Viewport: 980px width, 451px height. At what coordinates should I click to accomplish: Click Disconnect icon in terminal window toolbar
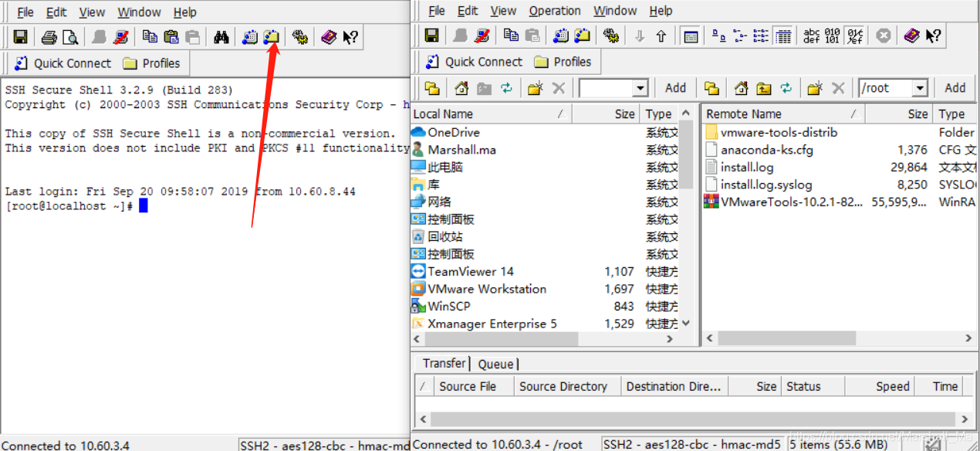(120, 36)
